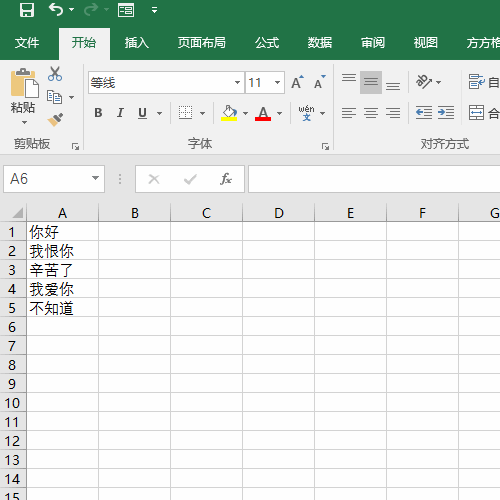Image resolution: width=500 pixels, height=500 pixels.
Task: Click the Save icon in quick access toolbar
Action: pos(27,10)
